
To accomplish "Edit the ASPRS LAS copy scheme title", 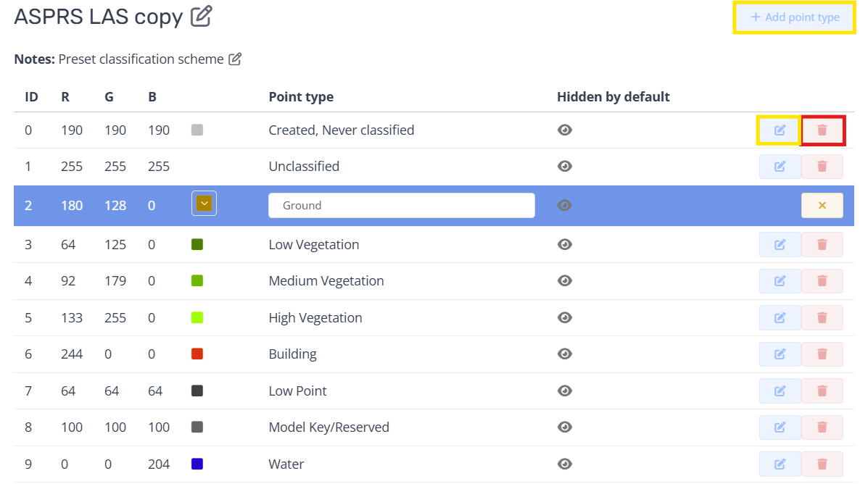I will pos(201,16).
